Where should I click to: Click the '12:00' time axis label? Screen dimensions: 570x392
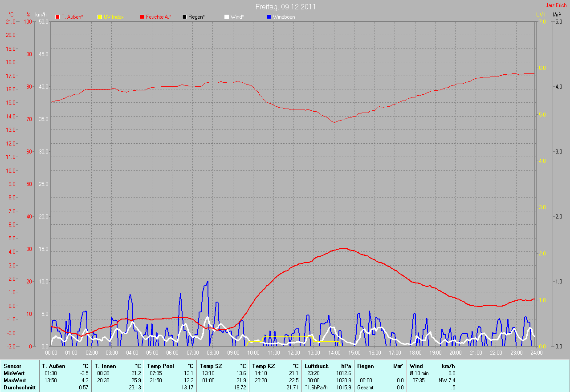(293, 352)
